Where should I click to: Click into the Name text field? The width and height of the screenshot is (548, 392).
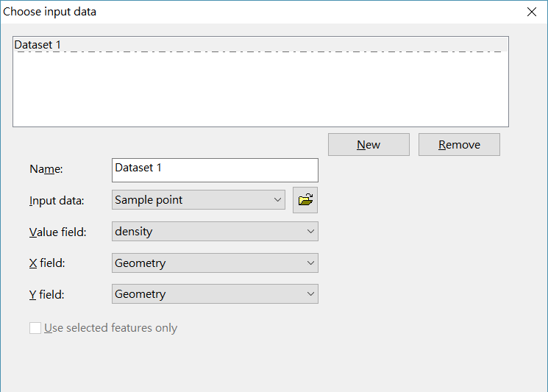click(215, 170)
